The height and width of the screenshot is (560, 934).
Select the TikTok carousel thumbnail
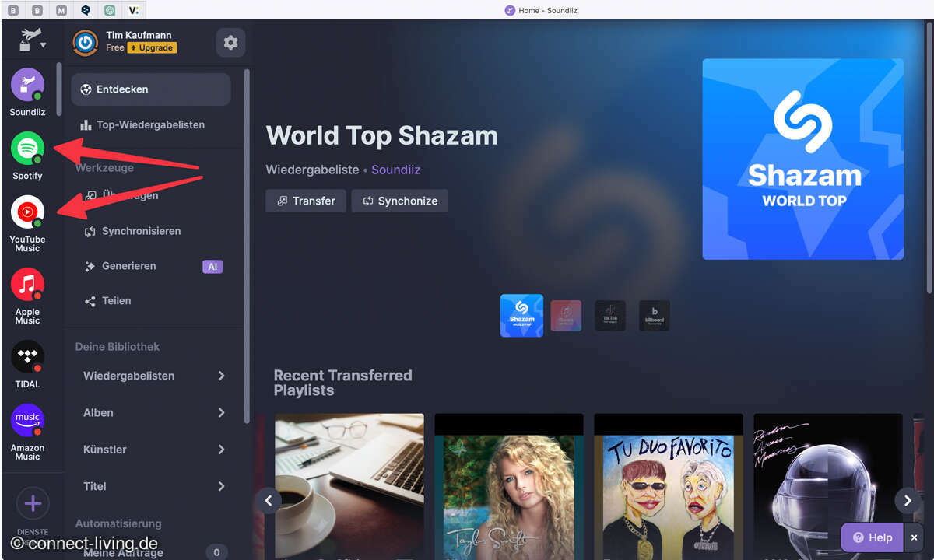click(x=610, y=316)
